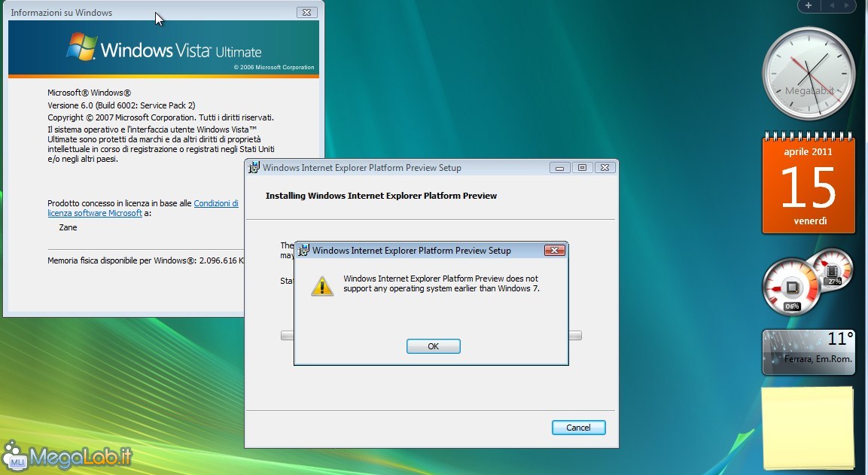This screenshot has width=868, height=475.
Task: Click 'Copyright © 2007 Microsoft Corporation' line
Action: click(x=160, y=117)
